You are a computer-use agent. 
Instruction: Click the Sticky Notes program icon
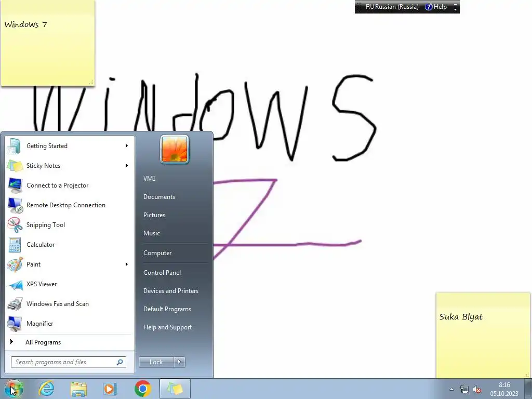coord(14,166)
